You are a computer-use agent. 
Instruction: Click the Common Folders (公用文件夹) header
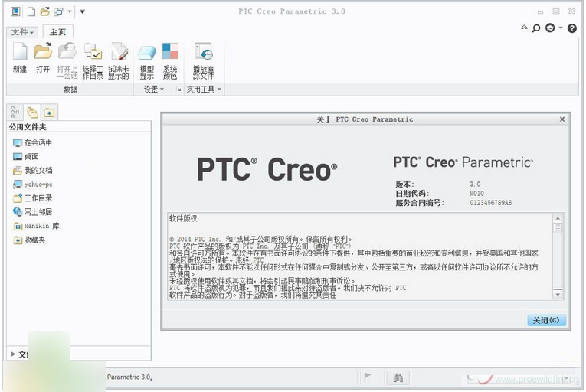coord(28,127)
